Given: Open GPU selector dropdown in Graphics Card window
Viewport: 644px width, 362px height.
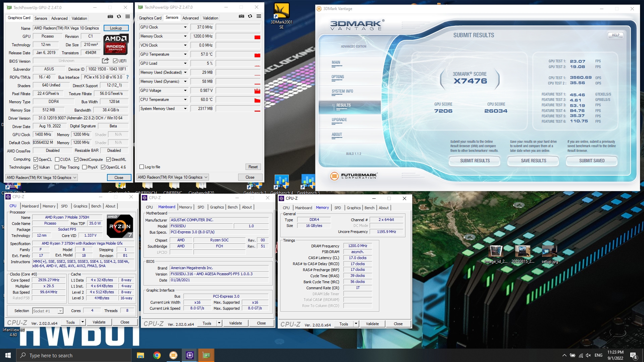Looking at the screenshot, I should [x=41, y=178].
